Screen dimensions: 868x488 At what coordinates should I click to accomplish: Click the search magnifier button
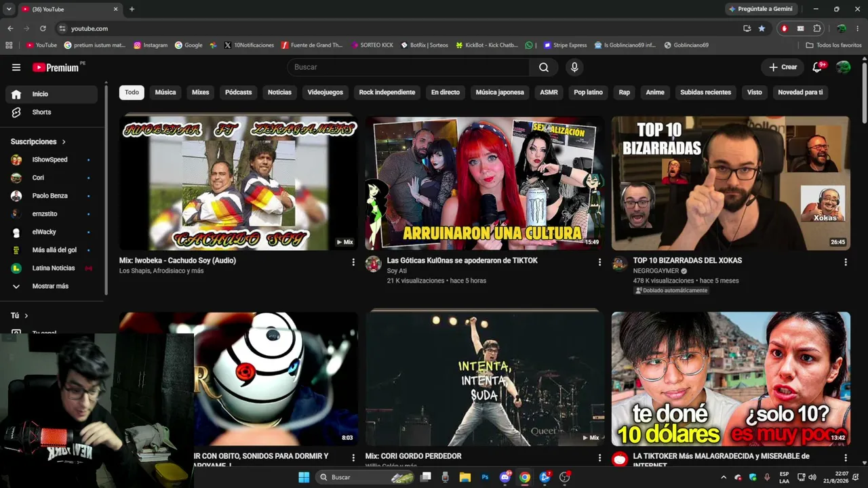point(544,67)
